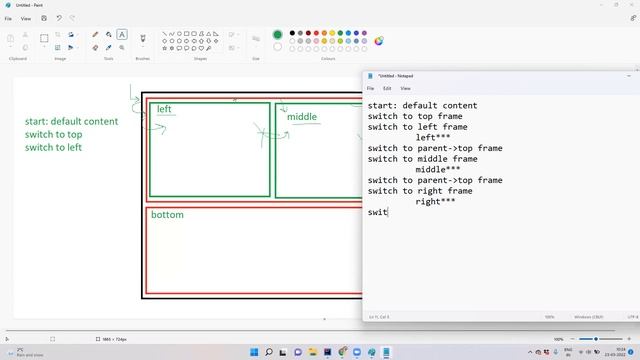Click the Flip image icon
640x360 pixels.
click(x=71, y=48)
